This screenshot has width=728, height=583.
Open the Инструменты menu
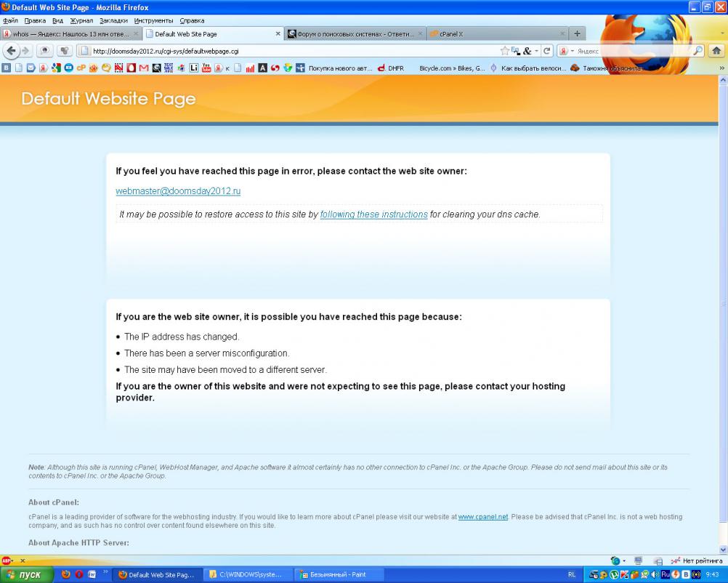click(154, 20)
